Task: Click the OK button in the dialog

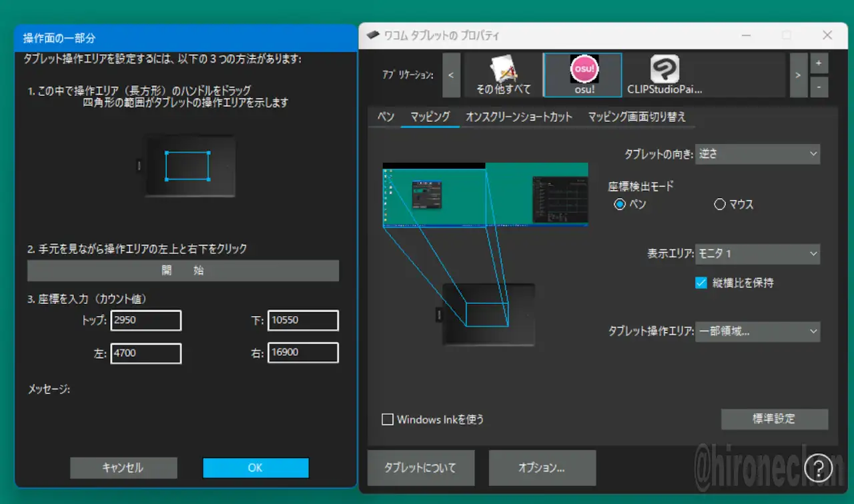Action: tap(256, 468)
